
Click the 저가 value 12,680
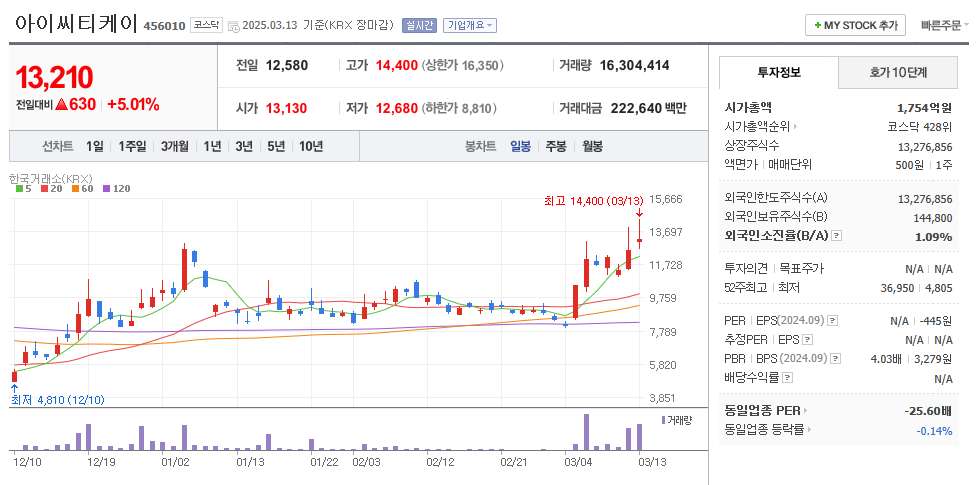coord(397,108)
